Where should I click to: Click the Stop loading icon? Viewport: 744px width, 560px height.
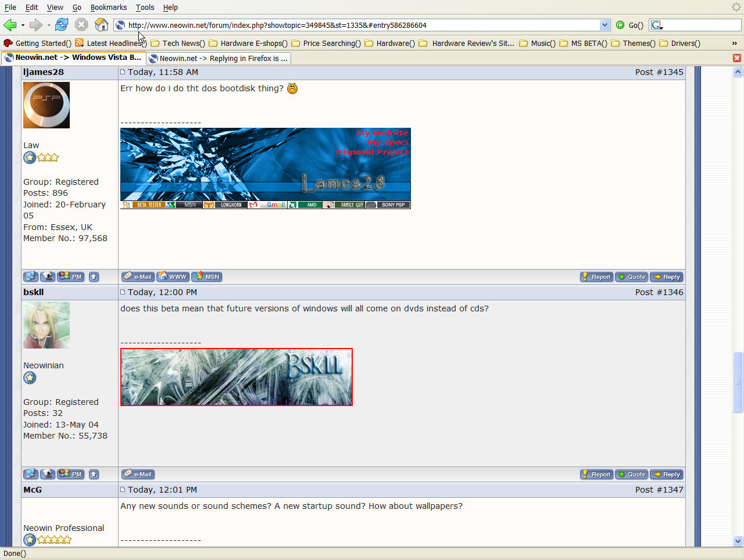tap(81, 25)
